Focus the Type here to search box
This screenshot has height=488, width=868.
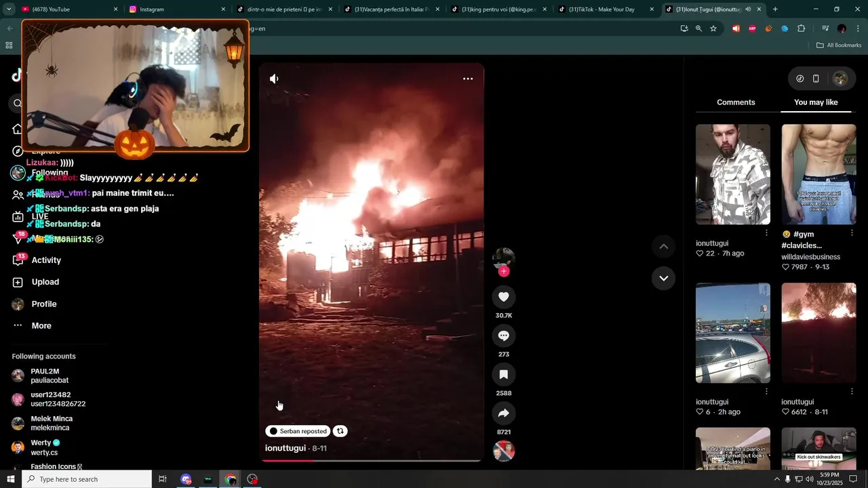(x=87, y=479)
